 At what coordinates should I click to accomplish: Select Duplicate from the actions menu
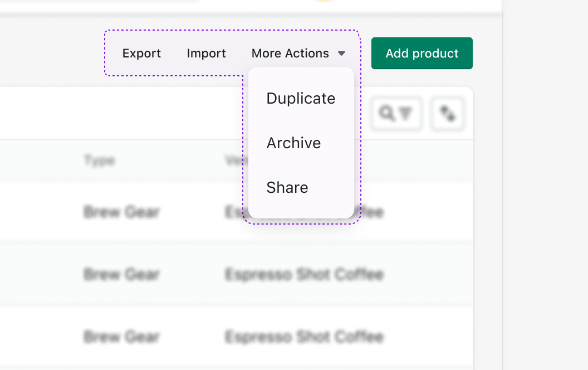click(301, 98)
